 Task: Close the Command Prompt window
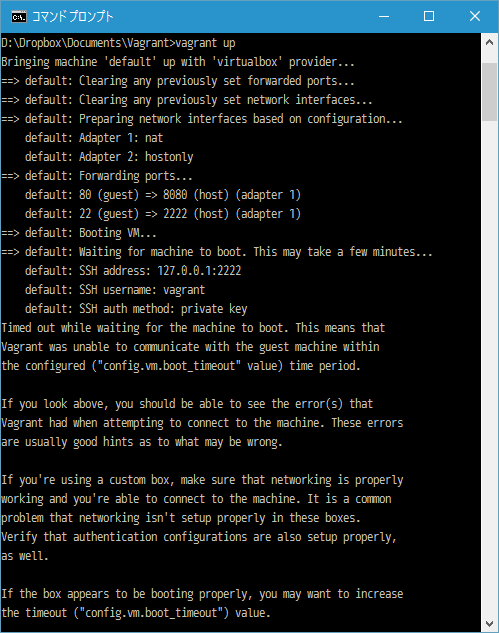click(x=475, y=17)
